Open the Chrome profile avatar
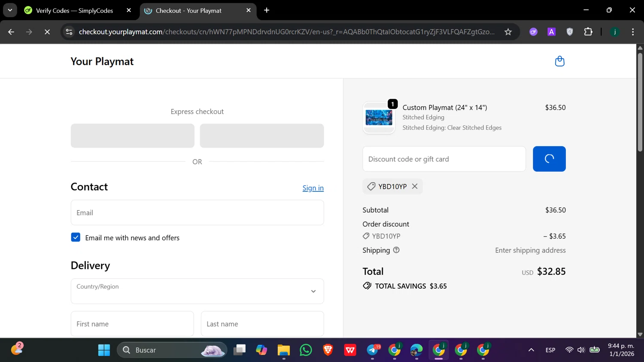The height and width of the screenshot is (362, 644). pos(615,32)
